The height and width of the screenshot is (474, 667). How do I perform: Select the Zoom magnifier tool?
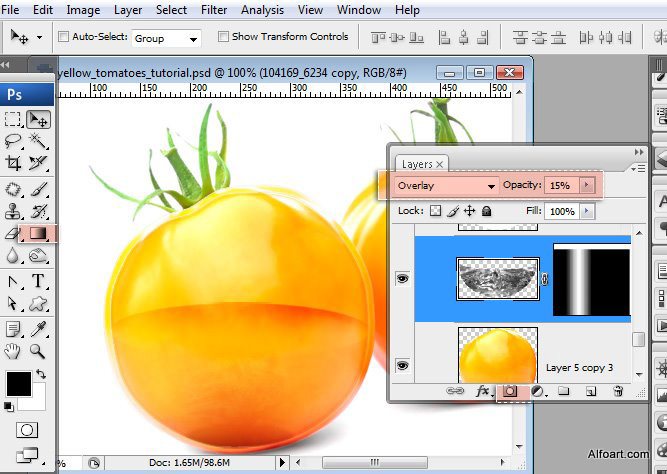tap(38, 350)
